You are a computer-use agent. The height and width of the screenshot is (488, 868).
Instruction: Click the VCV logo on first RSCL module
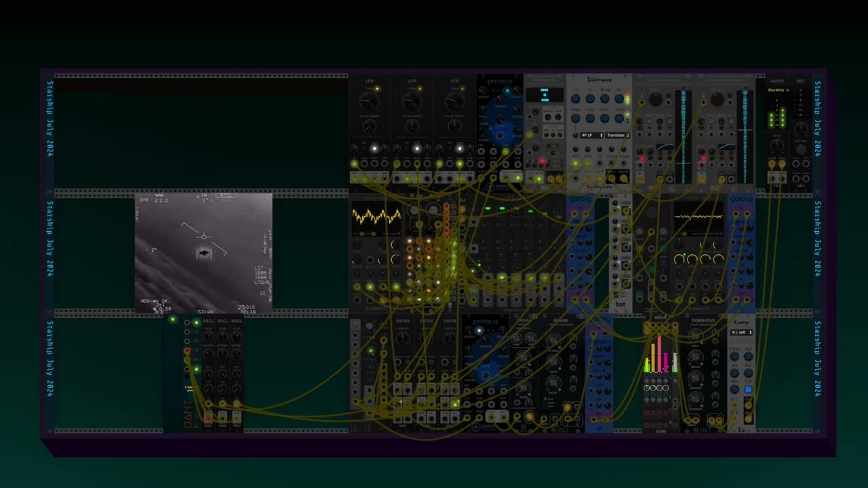[208, 426]
